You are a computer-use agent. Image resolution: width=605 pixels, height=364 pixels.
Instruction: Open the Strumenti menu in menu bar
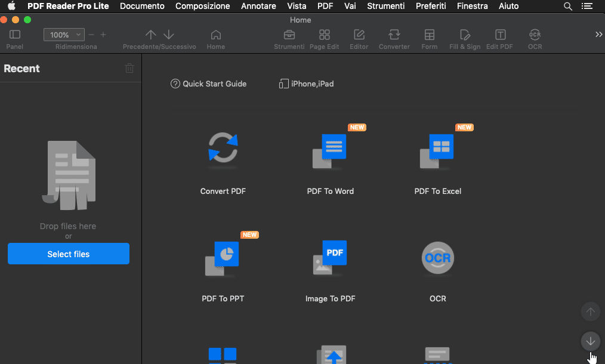coord(385,6)
